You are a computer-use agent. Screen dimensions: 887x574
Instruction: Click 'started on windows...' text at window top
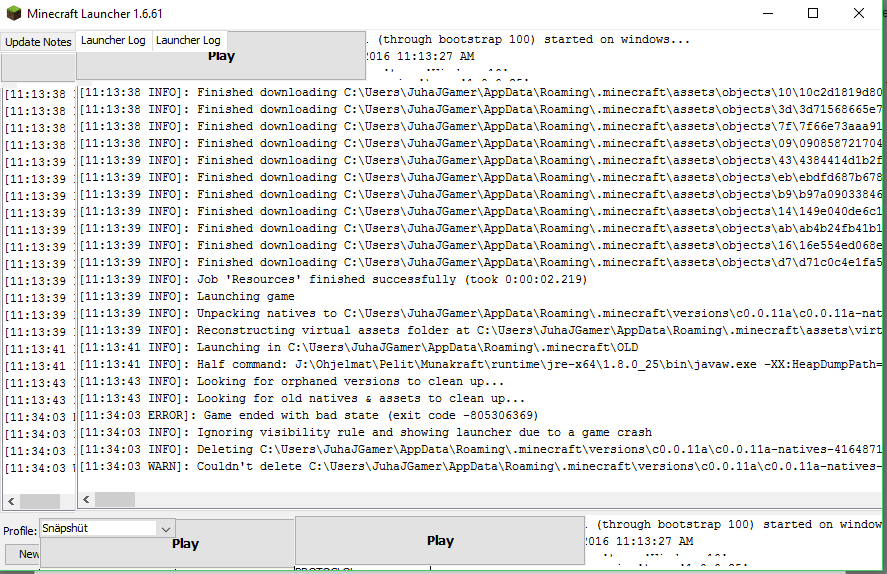pos(617,40)
